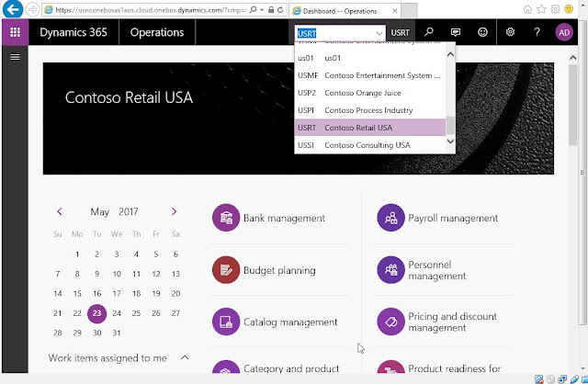Select USP2 Contoso Orange Juice
The image size is (588, 384).
pyautogui.click(x=369, y=93)
